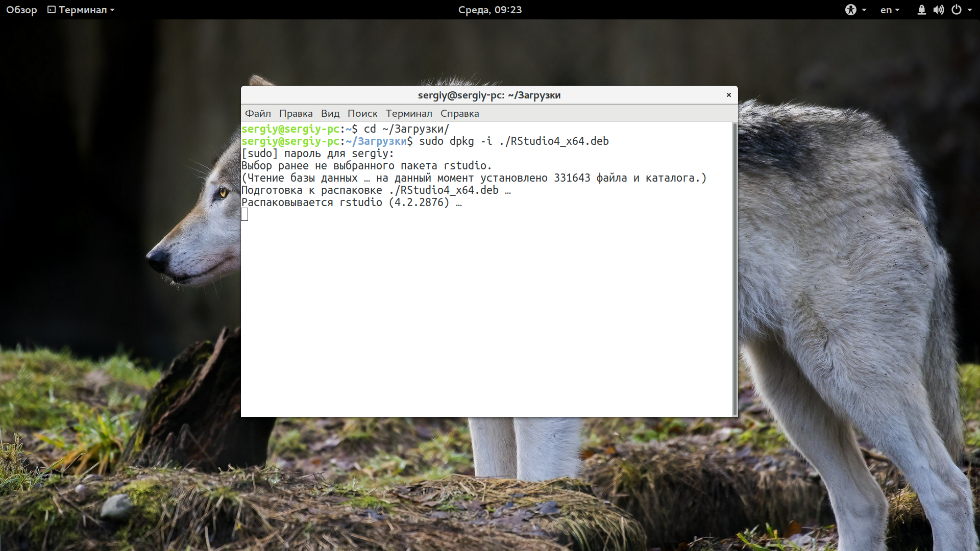Screen dimensions: 980x551
Task: Click the line 'Распаковывается rstudio (4.2.2876) …'
Action: coord(352,203)
